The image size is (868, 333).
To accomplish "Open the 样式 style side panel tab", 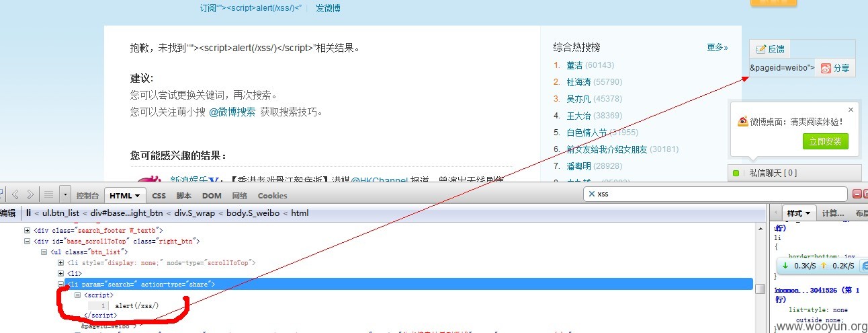I will pos(799,213).
